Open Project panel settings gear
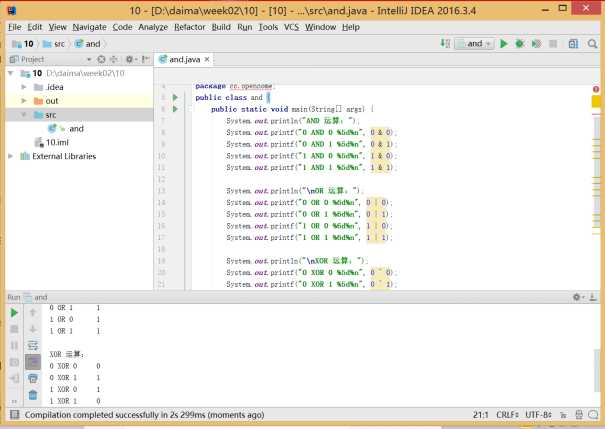This screenshot has height=429, width=605. tap(130, 59)
